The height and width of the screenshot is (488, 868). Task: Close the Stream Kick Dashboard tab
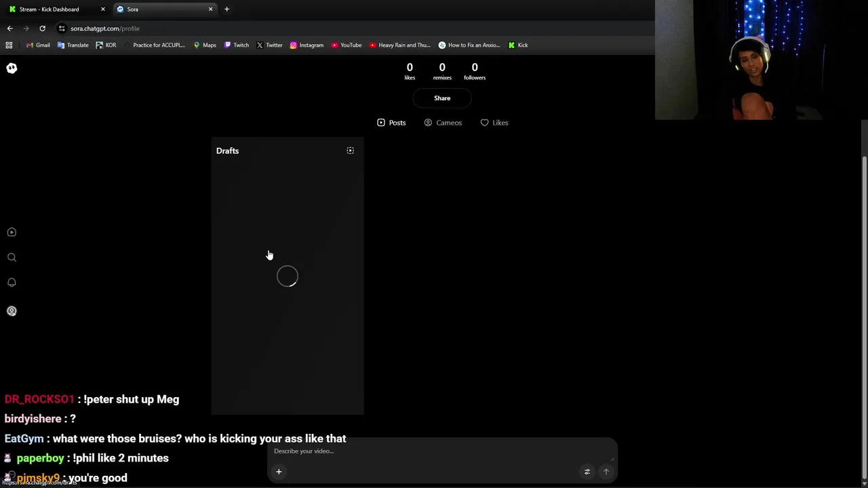coord(103,9)
